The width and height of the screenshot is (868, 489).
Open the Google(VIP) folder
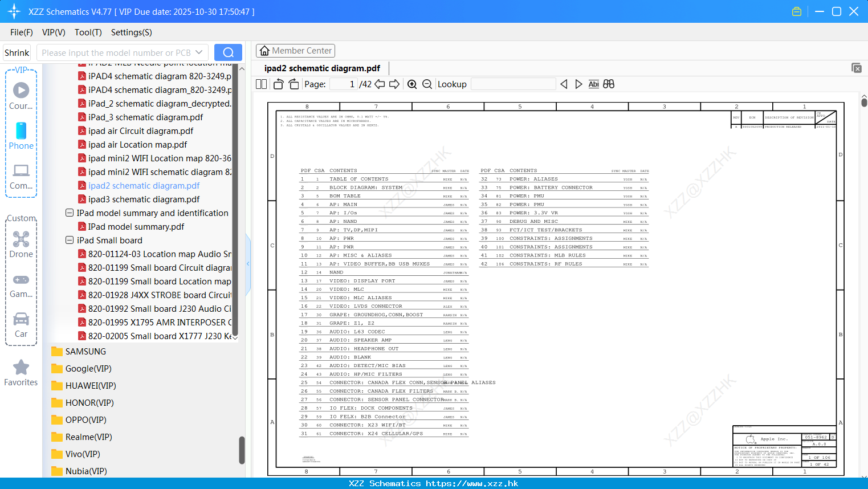81,368
